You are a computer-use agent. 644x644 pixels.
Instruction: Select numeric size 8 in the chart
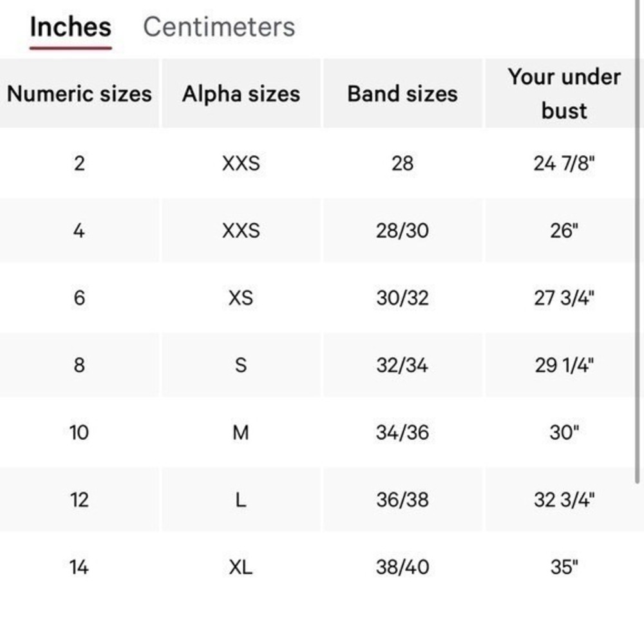[x=79, y=365]
